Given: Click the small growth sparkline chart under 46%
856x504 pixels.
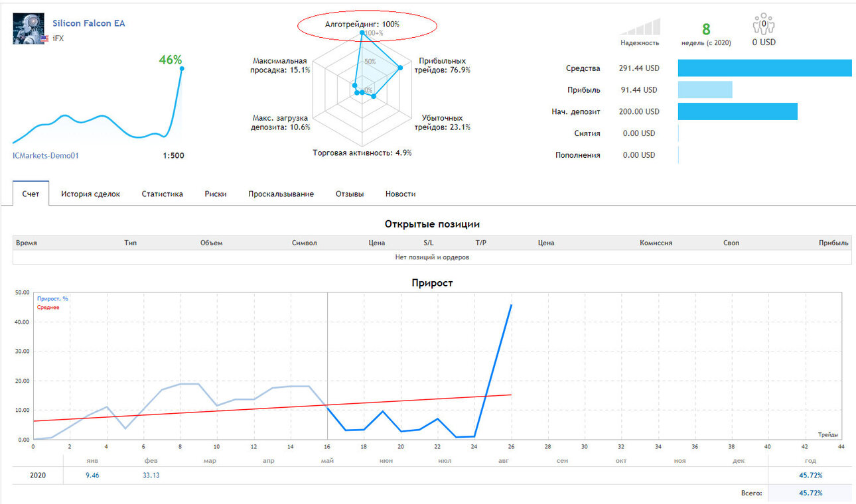Looking at the screenshot, I should pyautogui.click(x=98, y=105).
